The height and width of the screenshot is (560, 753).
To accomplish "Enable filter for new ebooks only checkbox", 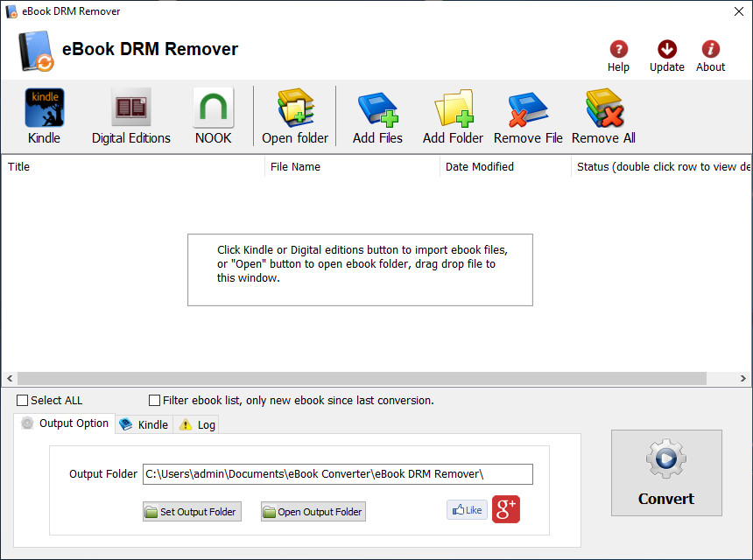I will (x=154, y=400).
